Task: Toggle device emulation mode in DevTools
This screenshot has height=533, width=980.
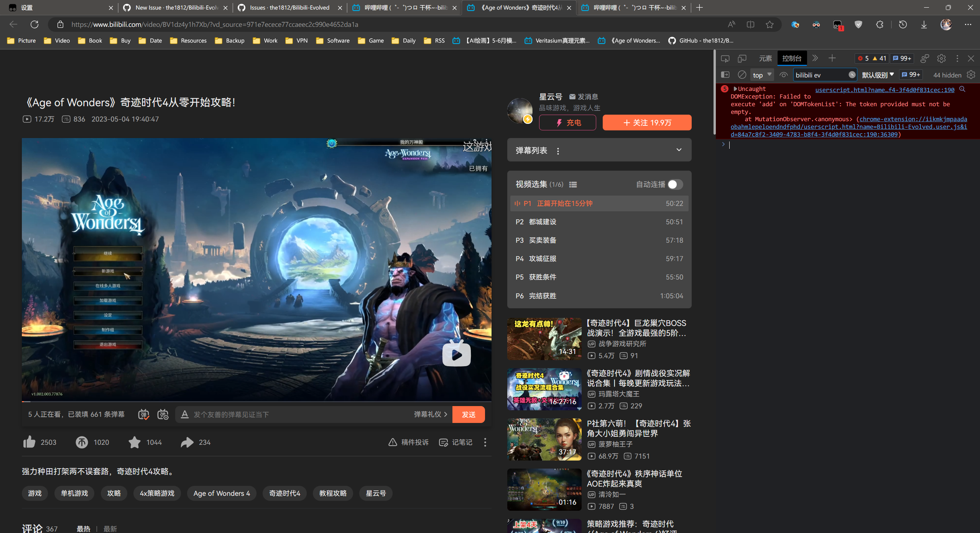Action: click(x=742, y=58)
